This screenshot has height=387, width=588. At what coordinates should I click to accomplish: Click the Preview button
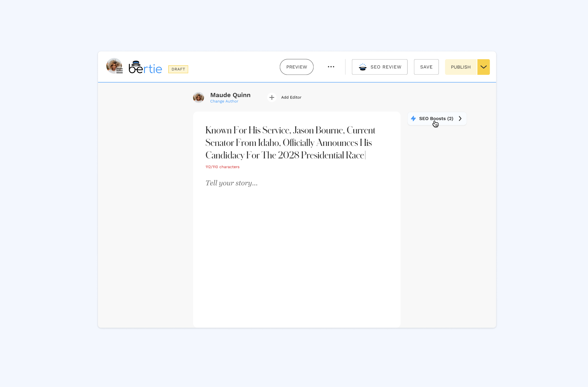[x=296, y=67]
